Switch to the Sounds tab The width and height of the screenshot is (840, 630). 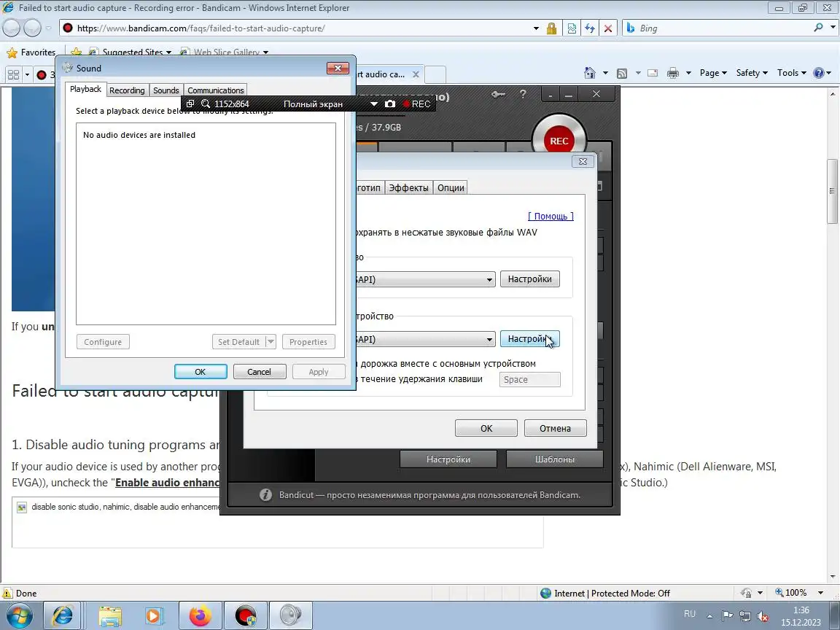(166, 90)
